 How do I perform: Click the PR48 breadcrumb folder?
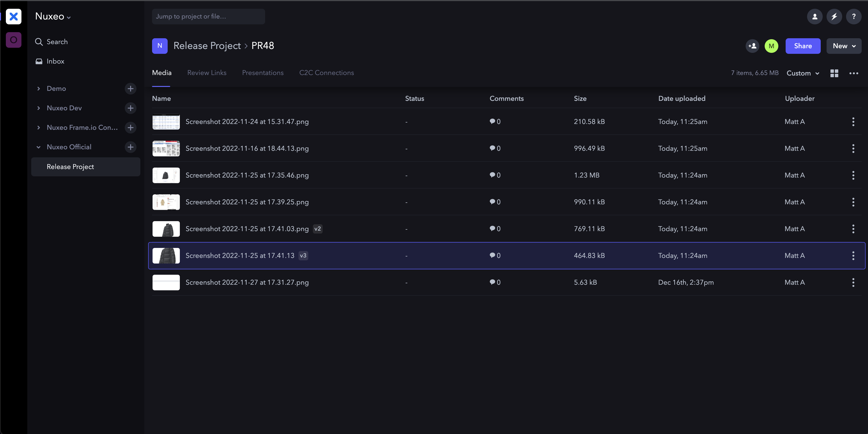(262, 46)
